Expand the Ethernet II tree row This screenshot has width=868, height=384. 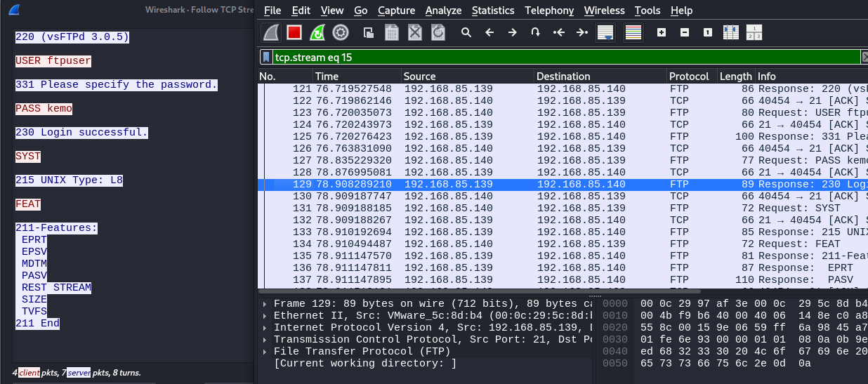(x=264, y=316)
